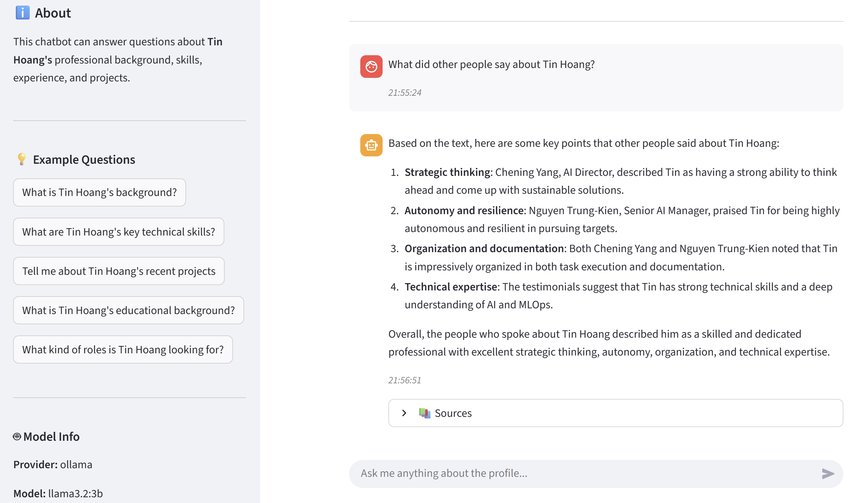Click the 21:56:51 timestamp
This screenshot has width=868, height=503.
click(x=405, y=380)
